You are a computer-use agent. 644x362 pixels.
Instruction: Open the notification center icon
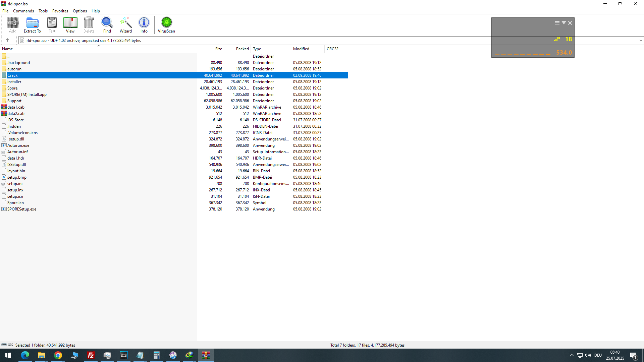tap(633, 355)
